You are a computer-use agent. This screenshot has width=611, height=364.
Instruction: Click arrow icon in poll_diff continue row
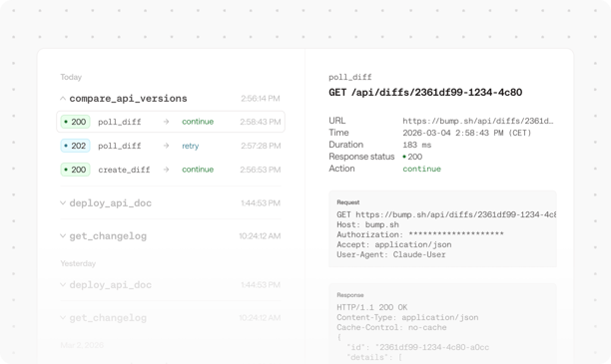tap(167, 122)
